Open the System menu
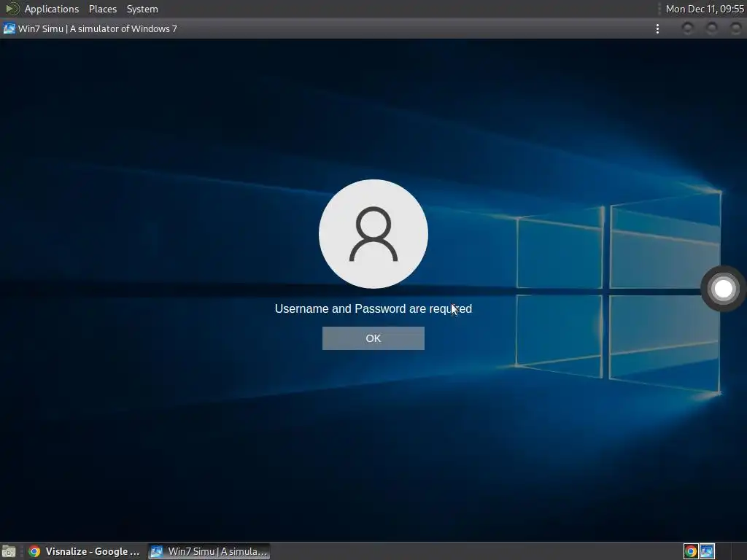The height and width of the screenshot is (560, 747). (142, 9)
